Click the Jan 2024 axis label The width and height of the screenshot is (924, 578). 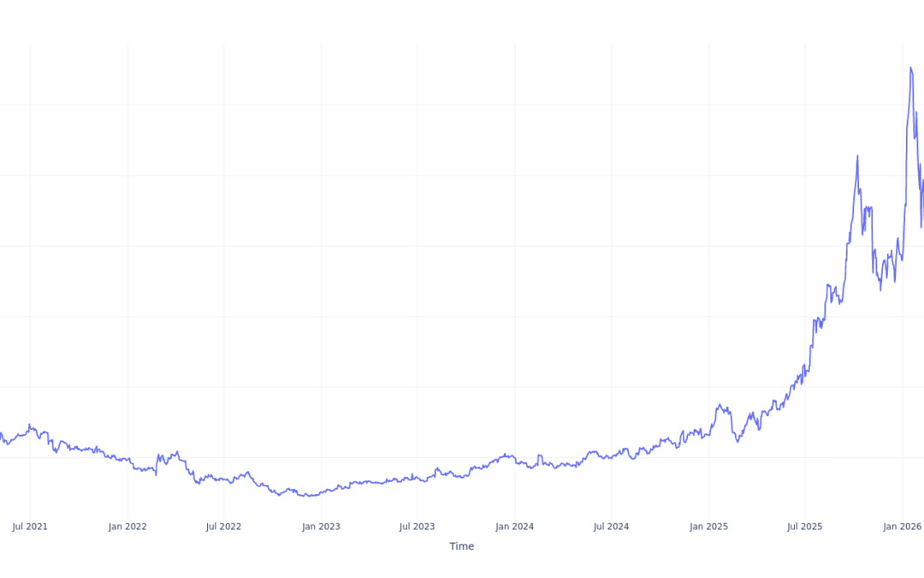pos(515,526)
